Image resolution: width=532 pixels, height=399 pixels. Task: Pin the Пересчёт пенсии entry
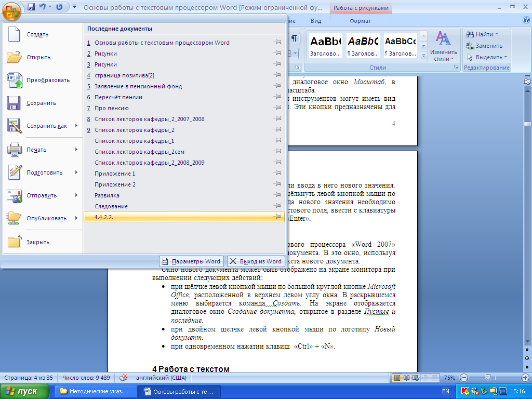pyautogui.click(x=277, y=97)
